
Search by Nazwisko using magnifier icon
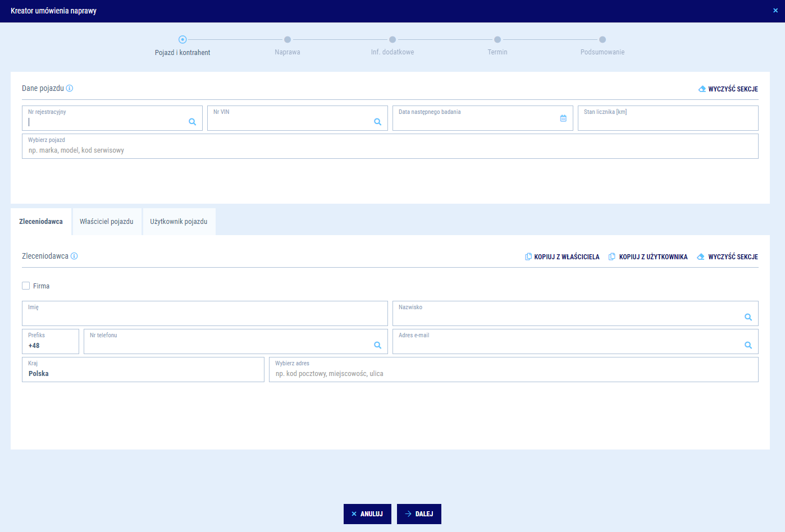748,317
